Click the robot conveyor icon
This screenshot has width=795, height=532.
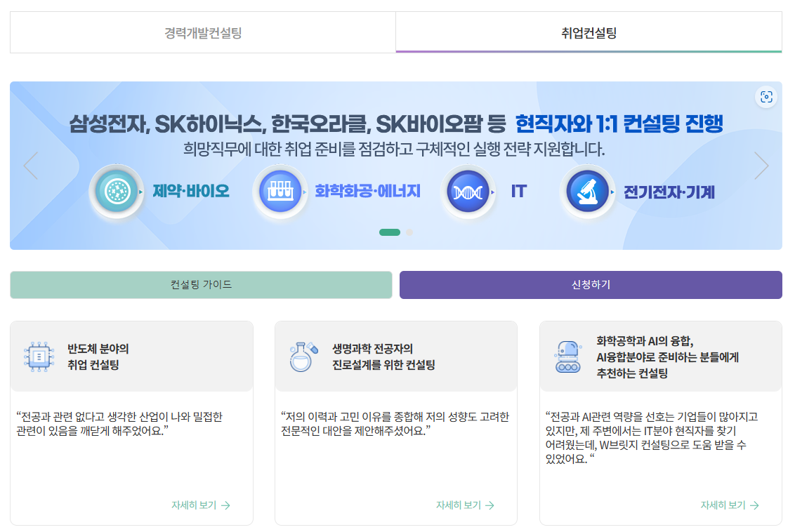tap(568, 357)
